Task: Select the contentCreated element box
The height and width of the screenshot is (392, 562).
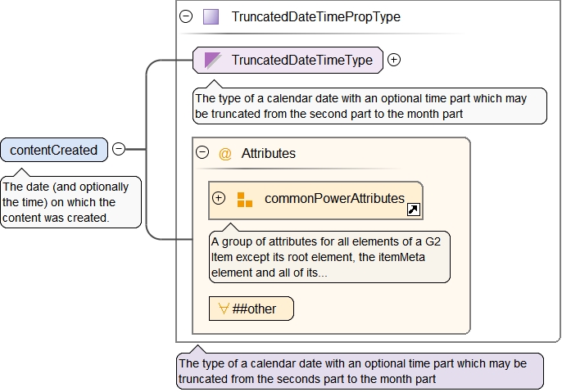Action: pos(54,150)
